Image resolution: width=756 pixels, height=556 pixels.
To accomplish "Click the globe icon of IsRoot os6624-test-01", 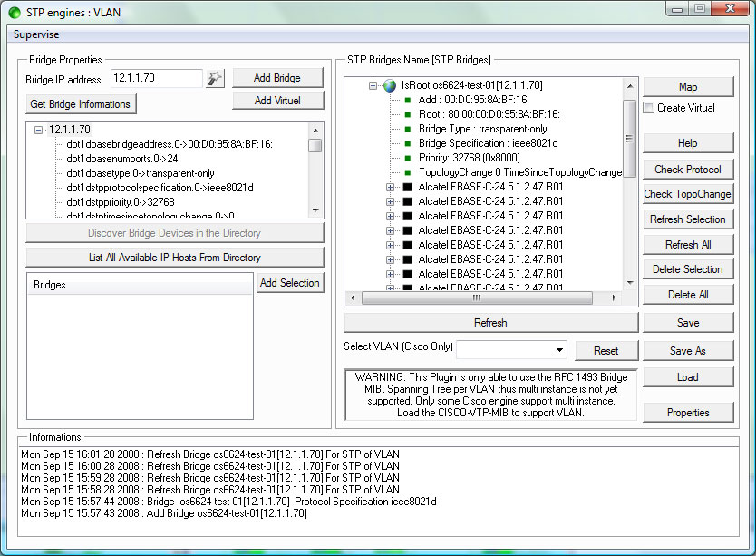I will [390, 85].
